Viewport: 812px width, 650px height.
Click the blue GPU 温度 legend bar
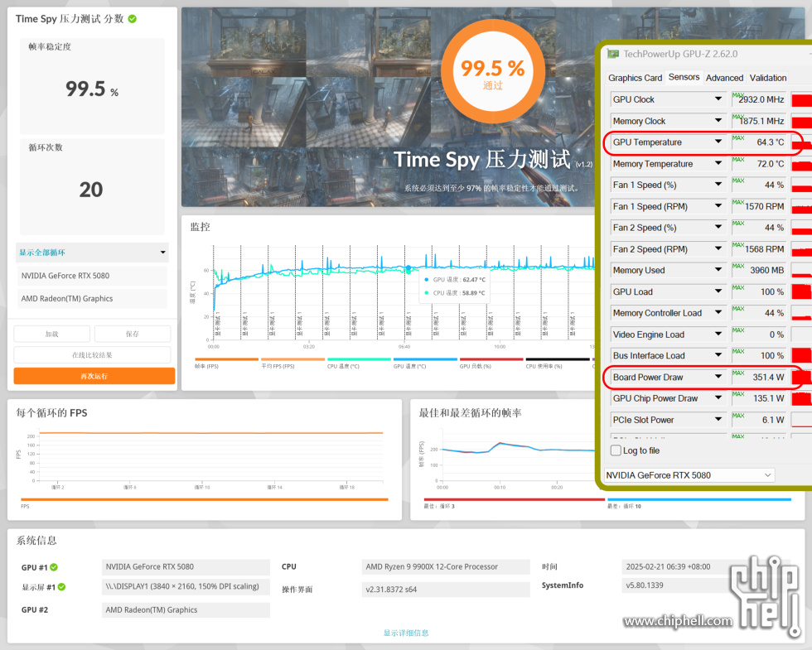pos(425,359)
